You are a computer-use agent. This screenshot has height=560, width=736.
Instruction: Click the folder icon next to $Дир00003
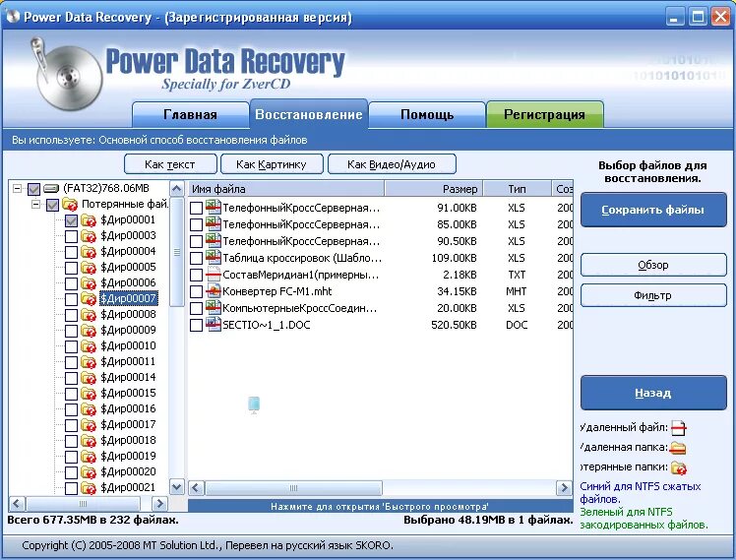[89, 235]
